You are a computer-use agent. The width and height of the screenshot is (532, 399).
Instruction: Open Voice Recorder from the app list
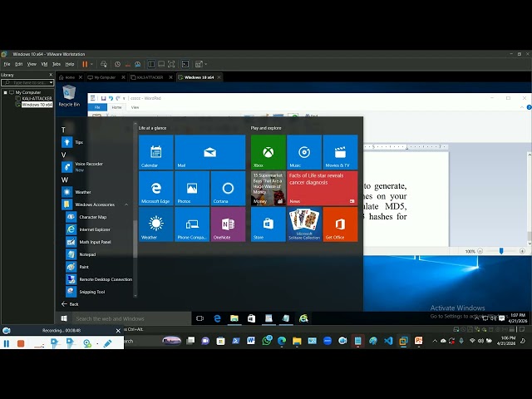click(x=96, y=166)
